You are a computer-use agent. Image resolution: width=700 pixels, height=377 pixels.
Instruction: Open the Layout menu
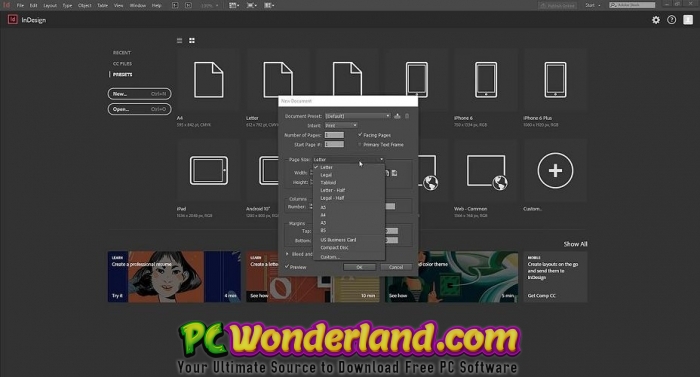coord(50,5)
